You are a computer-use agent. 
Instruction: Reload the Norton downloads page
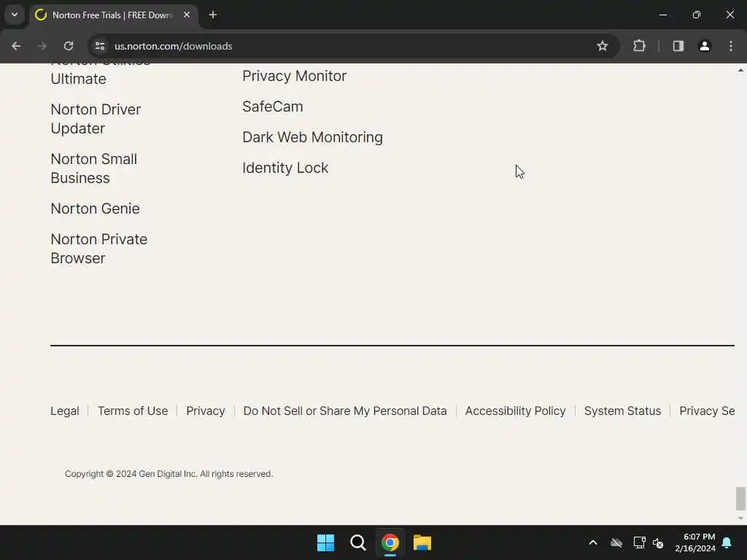point(69,46)
